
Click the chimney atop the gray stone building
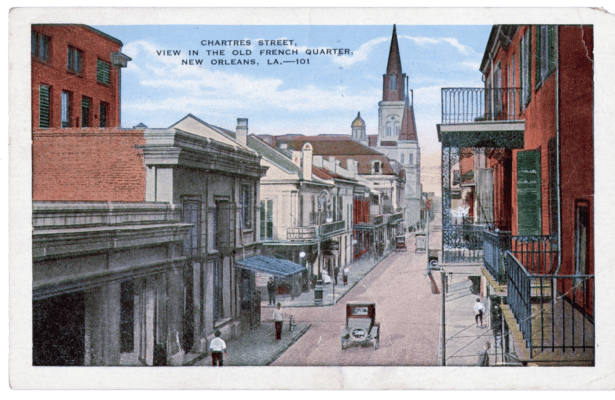coord(241,131)
